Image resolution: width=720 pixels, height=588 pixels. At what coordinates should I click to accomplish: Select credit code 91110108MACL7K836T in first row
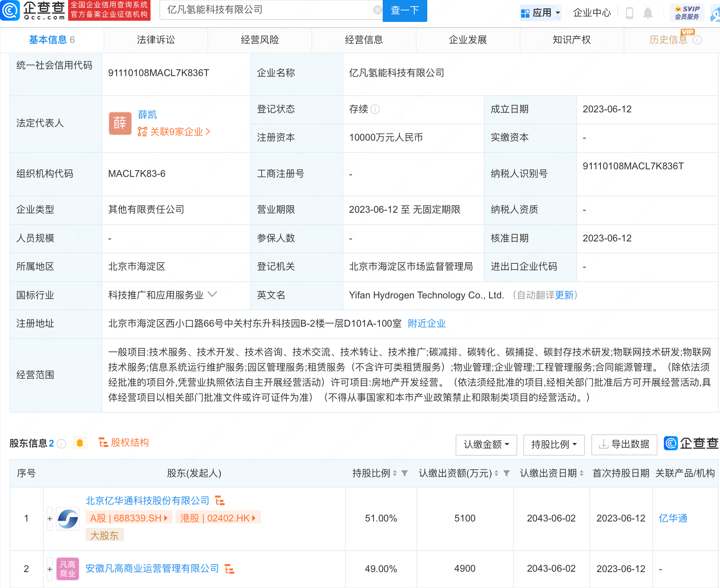click(x=158, y=73)
